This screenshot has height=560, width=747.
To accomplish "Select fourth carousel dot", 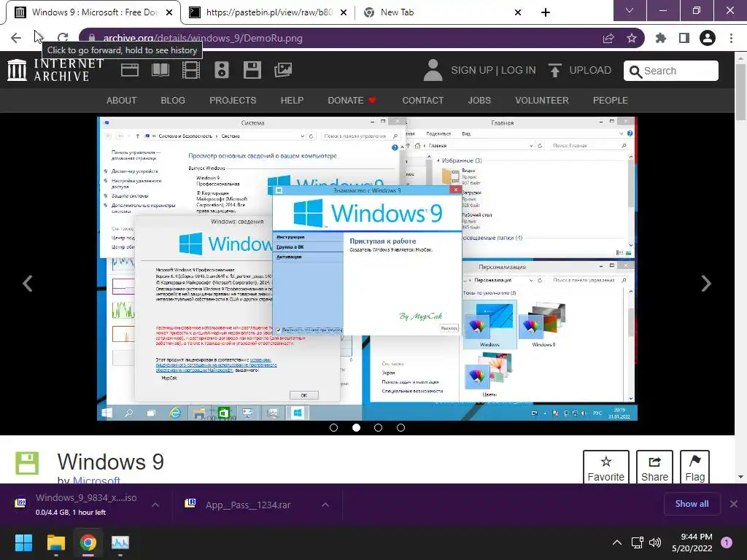I will click(x=400, y=427).
